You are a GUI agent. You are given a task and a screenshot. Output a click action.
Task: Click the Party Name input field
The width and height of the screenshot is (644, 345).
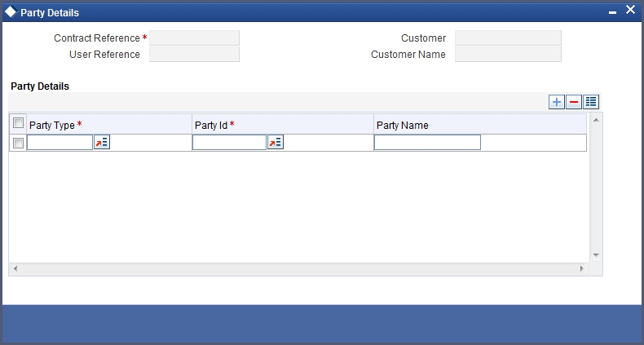(x=427, y=143)
